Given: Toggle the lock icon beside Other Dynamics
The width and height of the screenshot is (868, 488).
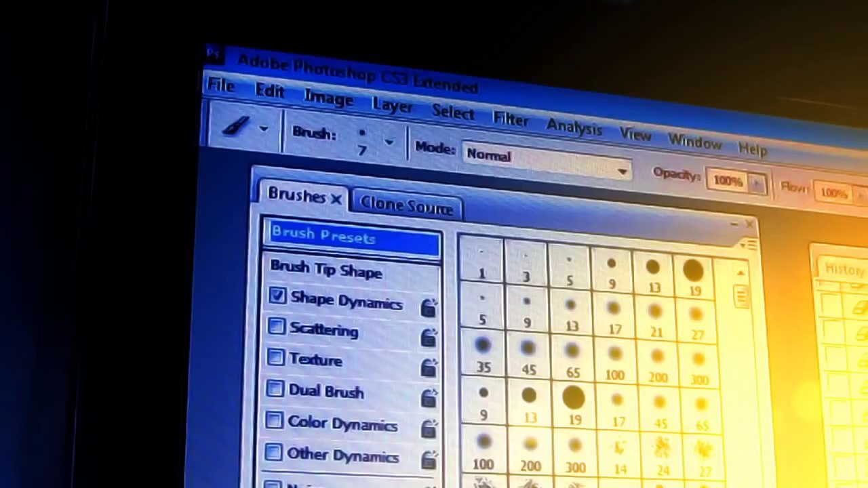Looking at the screenshot, I should (x=429, y=460).
